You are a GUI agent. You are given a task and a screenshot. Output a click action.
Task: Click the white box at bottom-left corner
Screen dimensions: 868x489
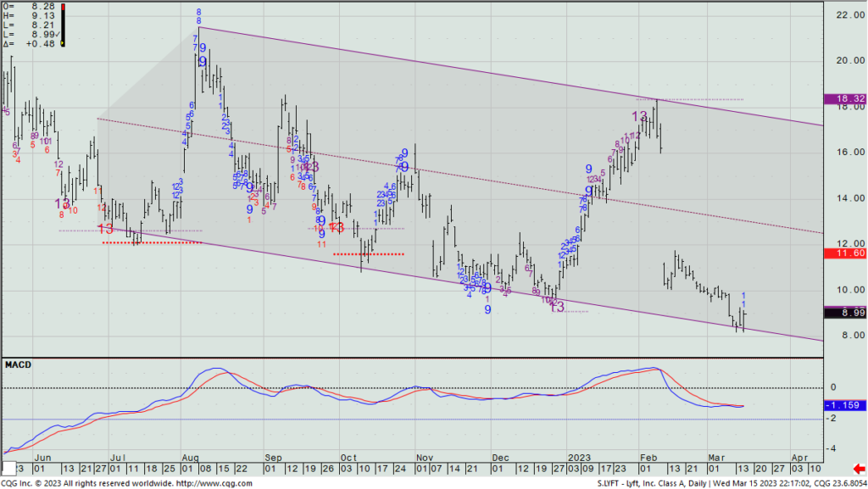tap(8, 468)
